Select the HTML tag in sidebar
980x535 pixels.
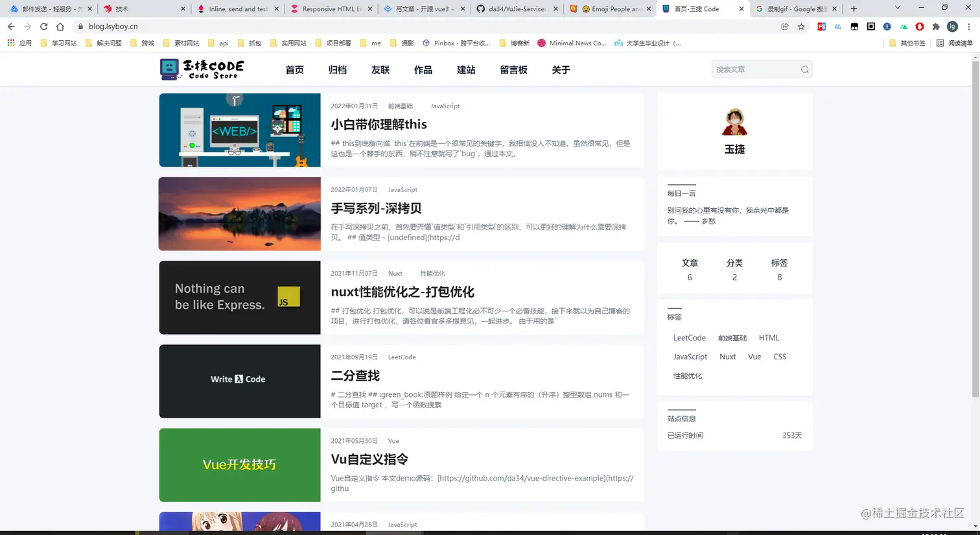tap(769, 338)
